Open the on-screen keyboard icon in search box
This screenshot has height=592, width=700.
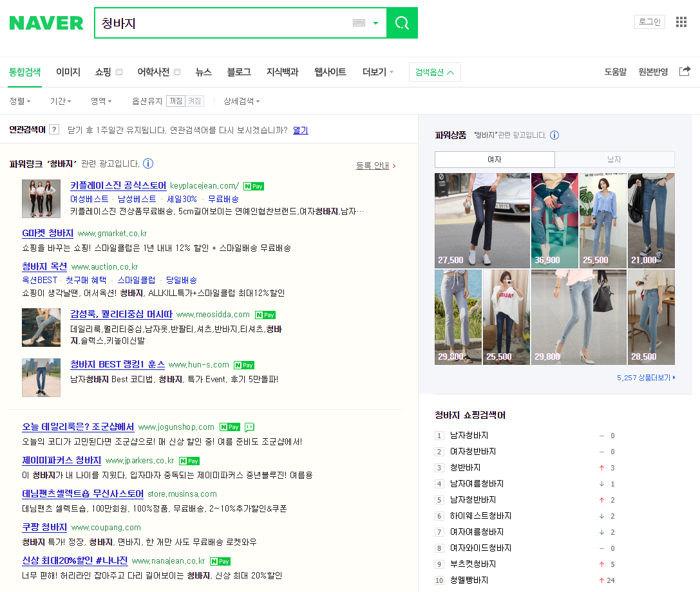[x=359, y=23]
